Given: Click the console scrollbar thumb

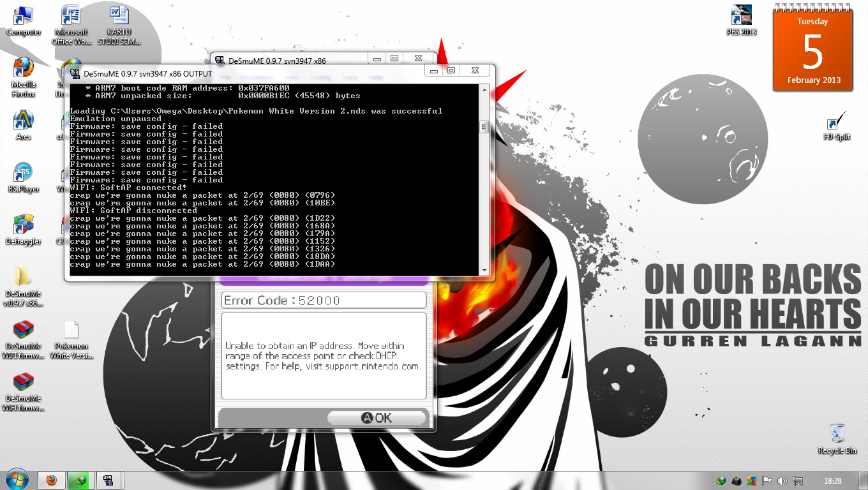Looking at the screenshot, I should point(484,128).
